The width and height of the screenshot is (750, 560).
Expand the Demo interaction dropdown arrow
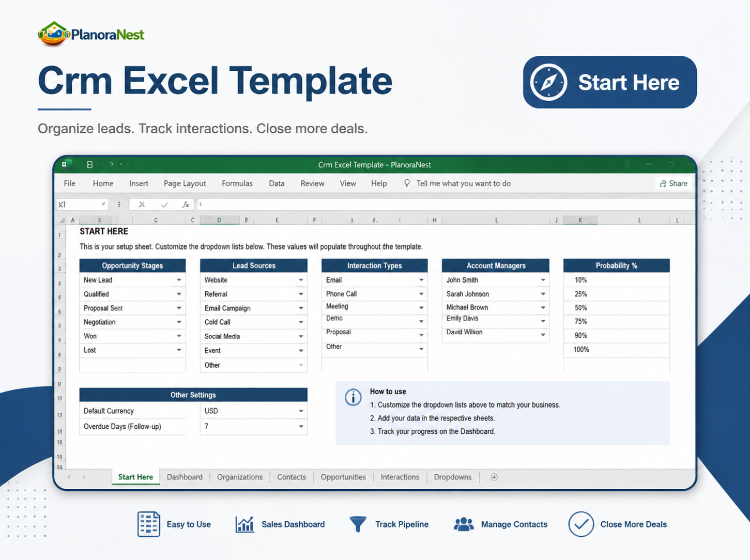click(421, 321)
